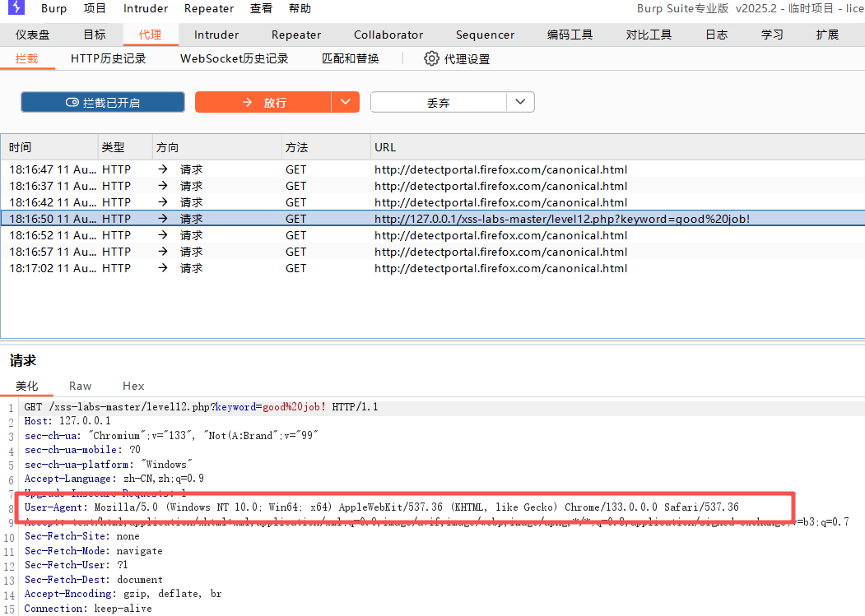Open the 匹配和替换 sub-tab
The height and width of the screenshot is (616, 865).
[x=351, y=58]
